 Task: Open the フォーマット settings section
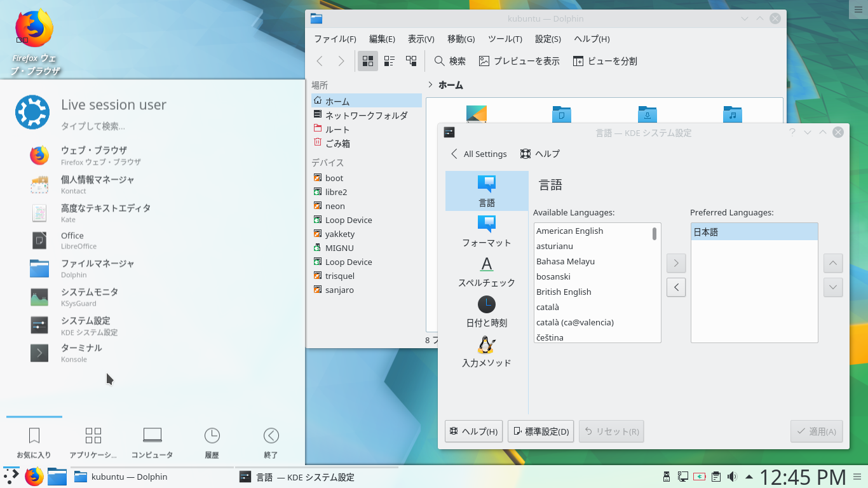(486, 231)
